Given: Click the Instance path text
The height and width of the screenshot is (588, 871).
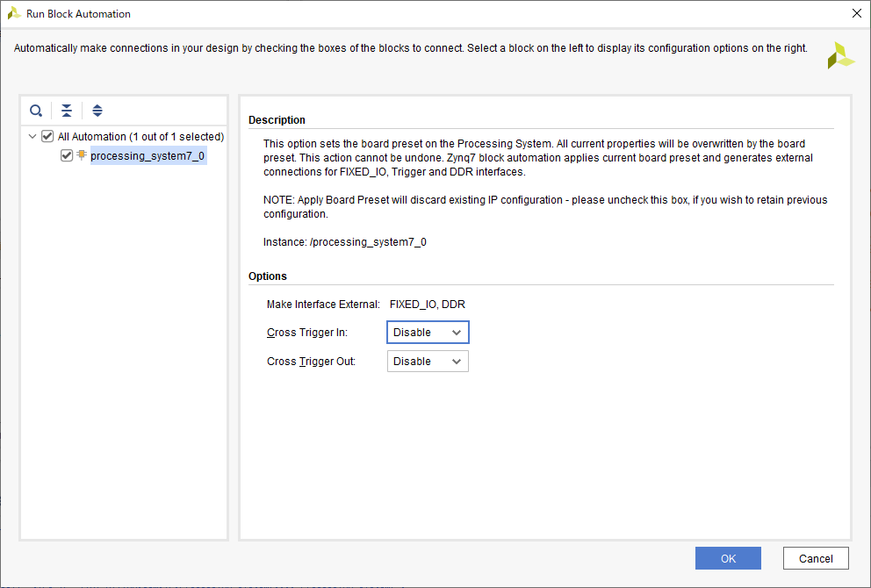Looking at the screenshot, I should coord(345,241).
